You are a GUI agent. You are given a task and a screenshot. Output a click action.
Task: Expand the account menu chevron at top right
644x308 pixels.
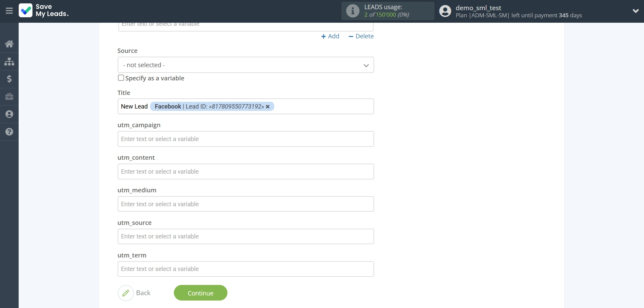(636, 11)
